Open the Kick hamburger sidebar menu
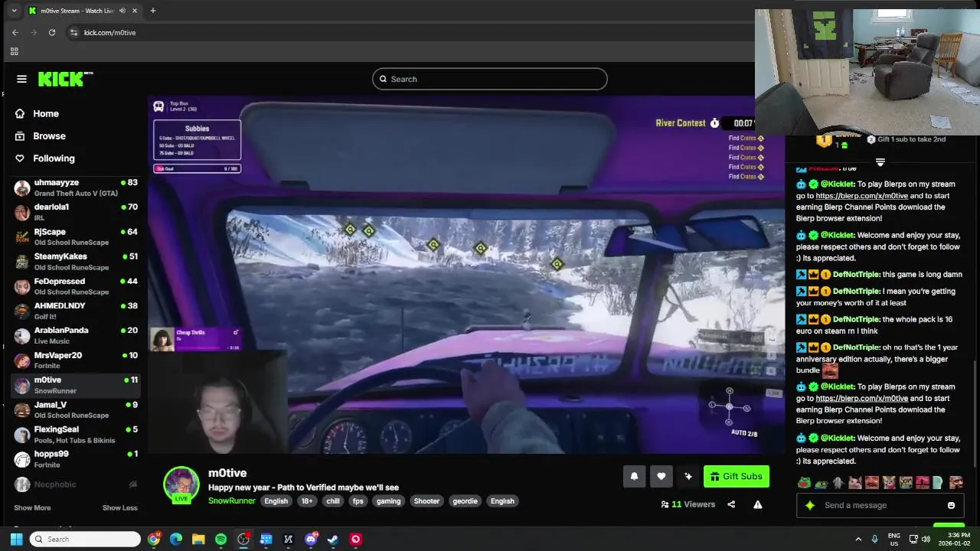 point(21,79)
